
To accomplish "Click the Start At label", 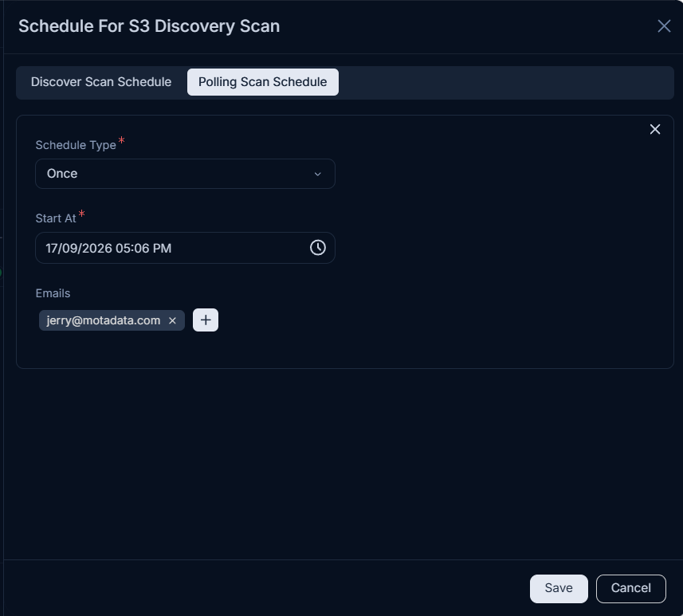I will click(55, 218).
